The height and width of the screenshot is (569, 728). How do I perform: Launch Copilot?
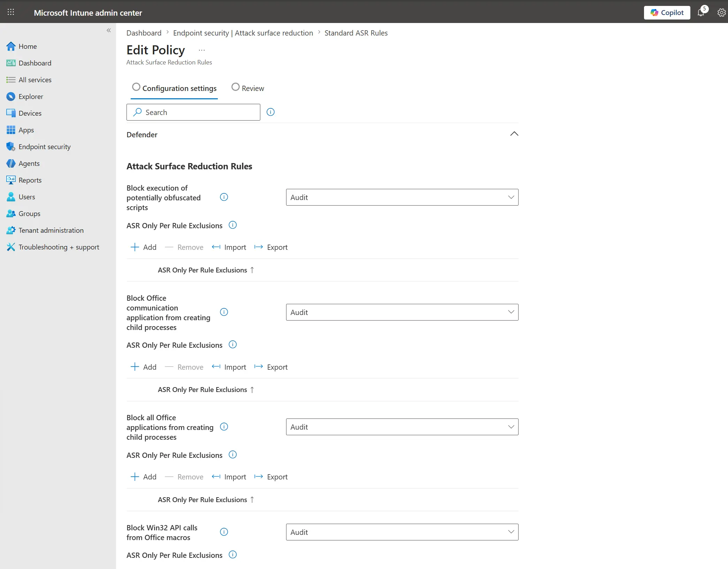667,13
